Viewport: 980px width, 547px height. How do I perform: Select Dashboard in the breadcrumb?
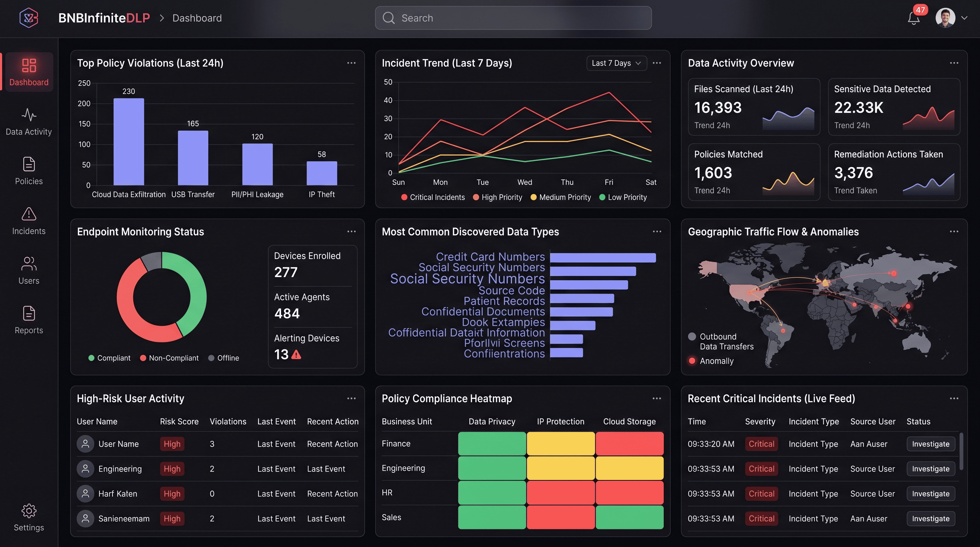pyautogui.click(x=197, y=18)
